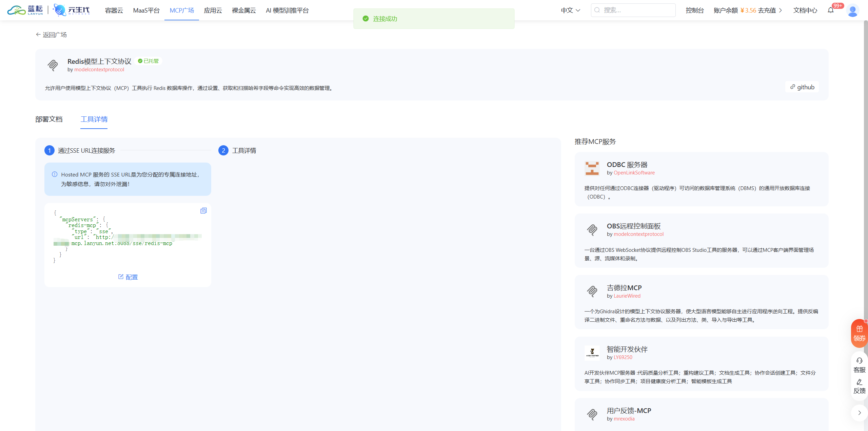868x431 pixels.
Task: Expand the account balance recharge arrow
Action: click(781, 11)
